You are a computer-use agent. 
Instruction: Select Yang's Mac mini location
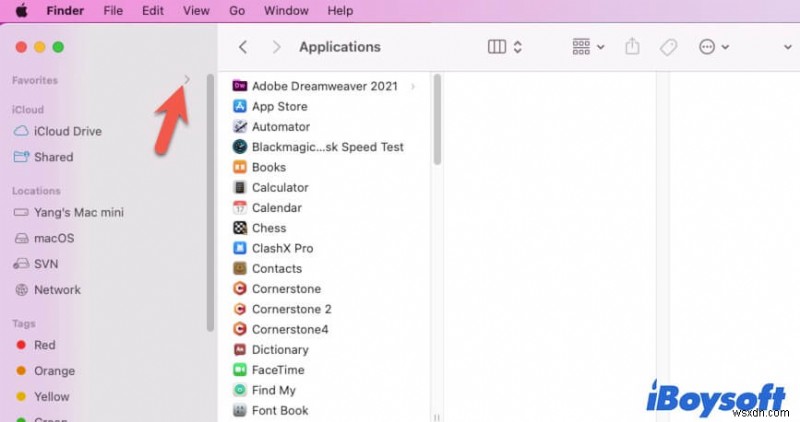(68, 212)
